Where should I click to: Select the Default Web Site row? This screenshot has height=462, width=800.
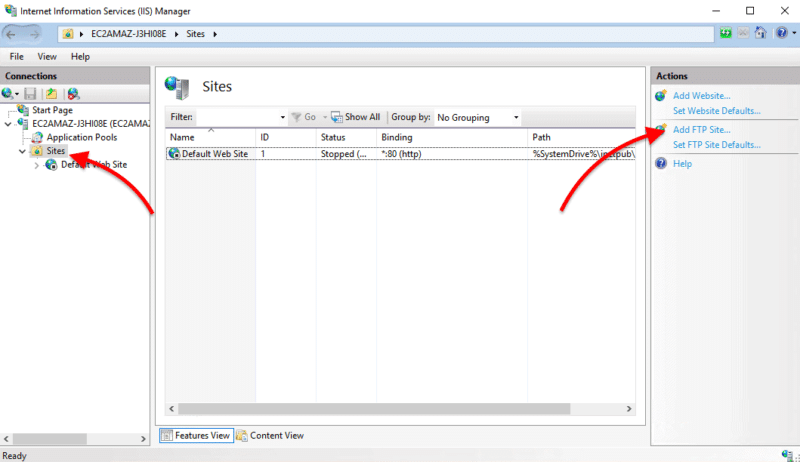401,153
